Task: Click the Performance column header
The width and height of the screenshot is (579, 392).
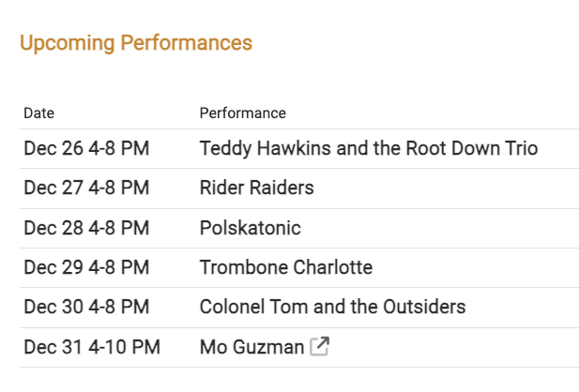Action: click(243, 113)
